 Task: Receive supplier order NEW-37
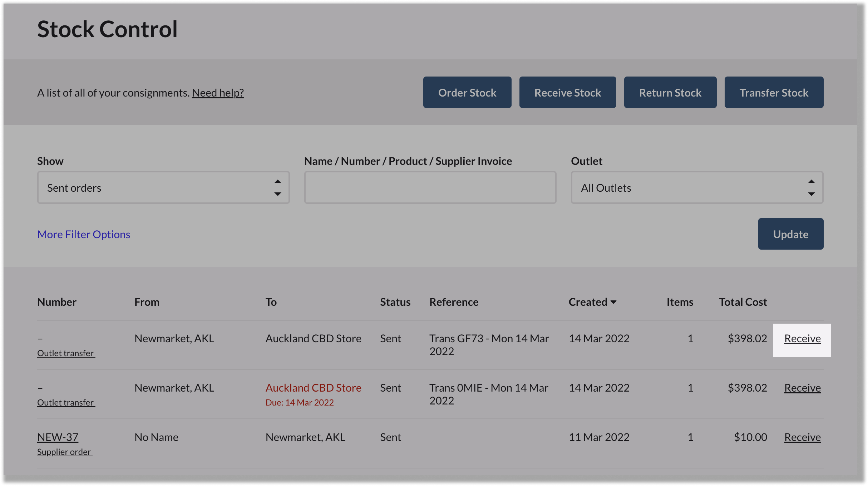point(802,437)
